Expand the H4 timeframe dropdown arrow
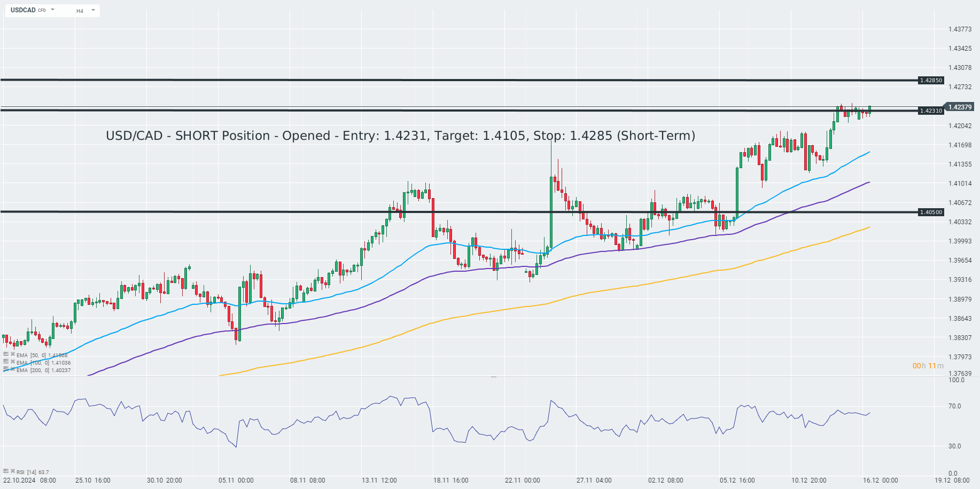Viewport: 980px width, 489px height. click(x=93, y=10)
